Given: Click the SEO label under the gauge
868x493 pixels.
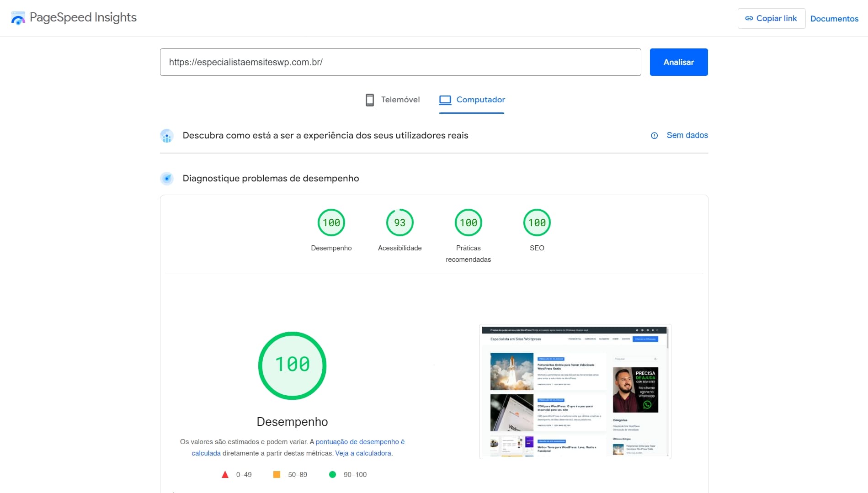Looking at the screenshot, I should click(537, 248).
